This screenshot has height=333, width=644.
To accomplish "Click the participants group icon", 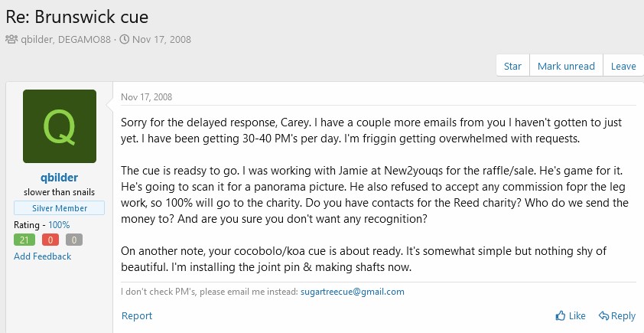I will [x=11, y=40].
